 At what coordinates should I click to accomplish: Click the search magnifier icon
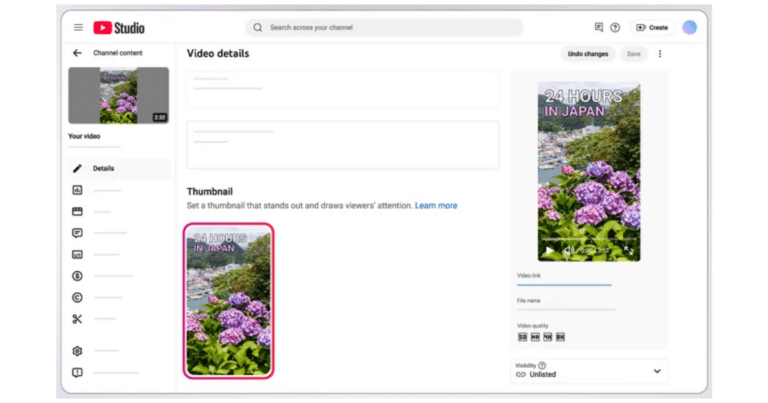click(x=258, y=27)
